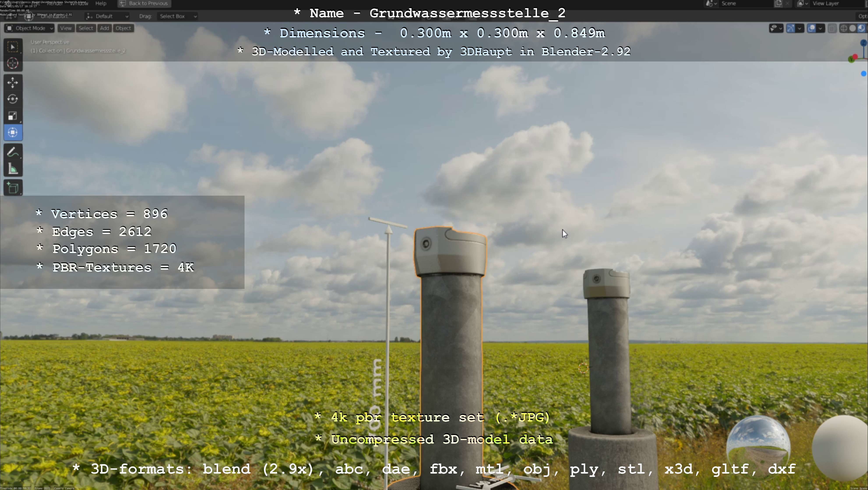The image size is (868, 490).
Task: Open the Select menu
Action: coord(86,28)
